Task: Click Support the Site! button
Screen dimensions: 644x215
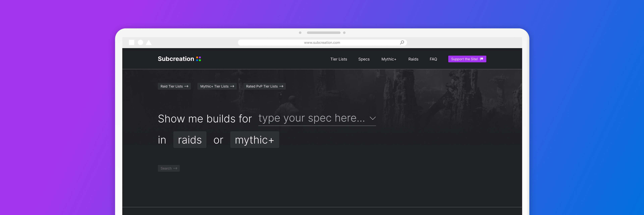Action: (467, 59)
